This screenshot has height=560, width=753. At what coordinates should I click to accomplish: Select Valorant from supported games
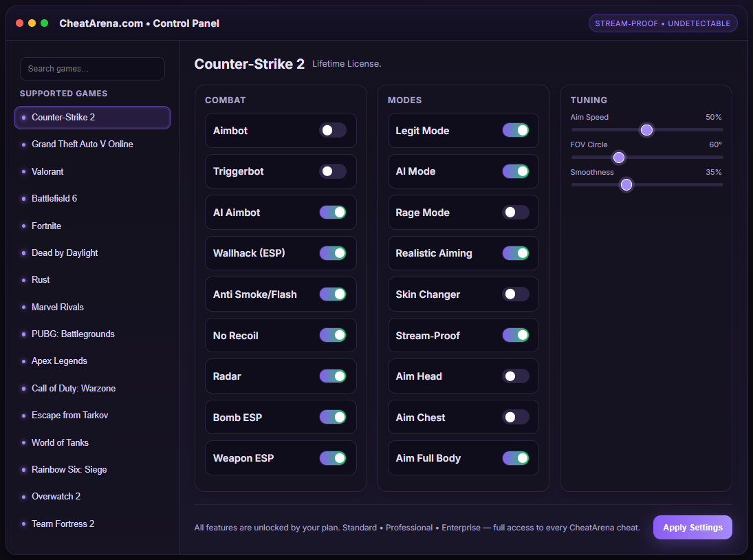point(92,171)
